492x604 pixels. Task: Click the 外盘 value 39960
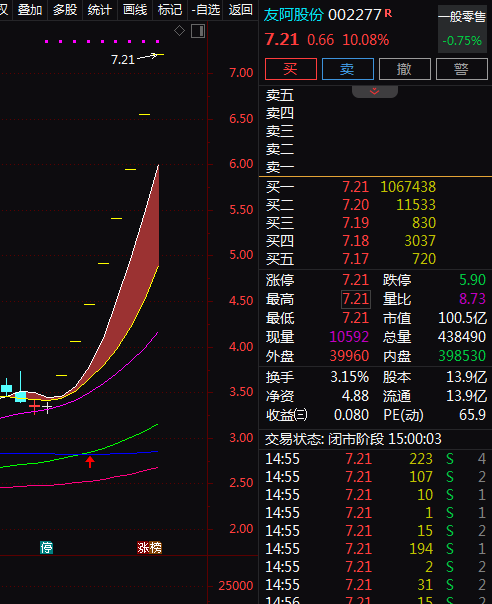click(349, 356)
